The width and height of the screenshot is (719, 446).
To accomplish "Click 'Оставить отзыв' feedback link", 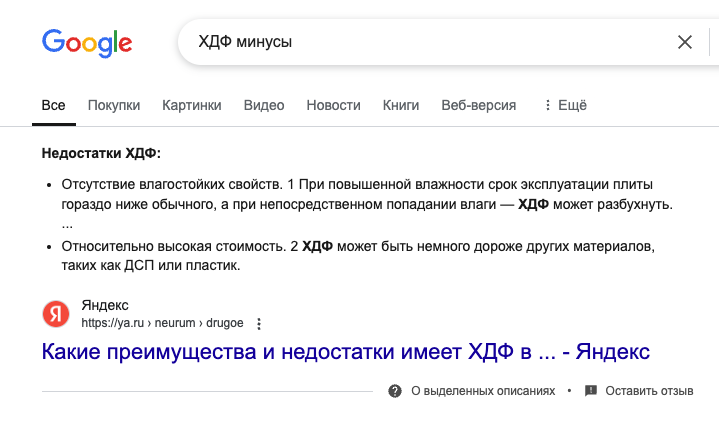I will [649, 391].
